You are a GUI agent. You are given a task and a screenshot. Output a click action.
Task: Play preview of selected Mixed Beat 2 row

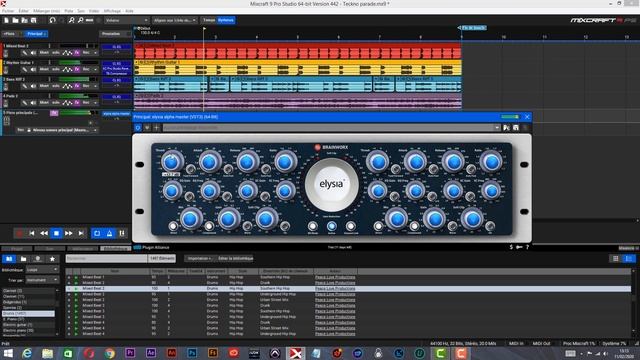[76, 289]
